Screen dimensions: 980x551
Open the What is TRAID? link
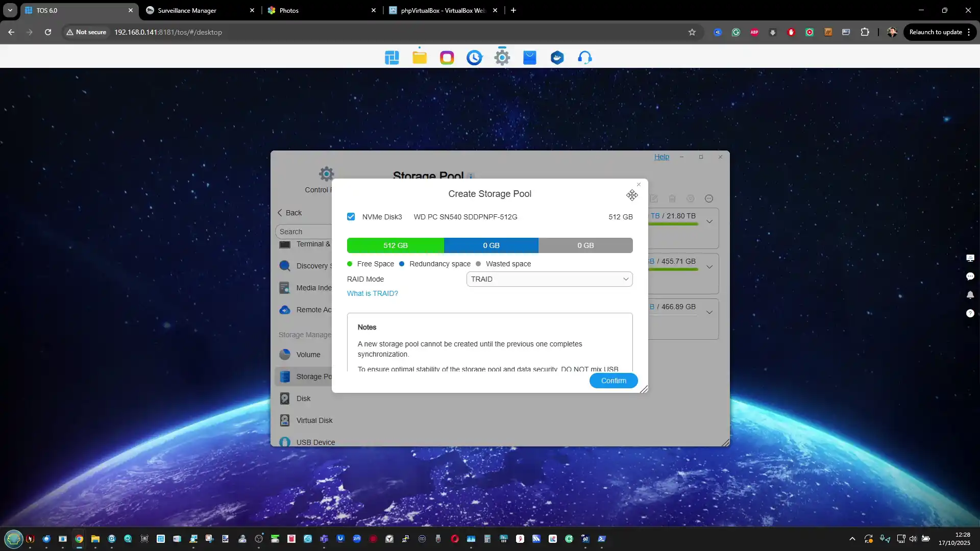pyautogui.click(x=373, y=293)
